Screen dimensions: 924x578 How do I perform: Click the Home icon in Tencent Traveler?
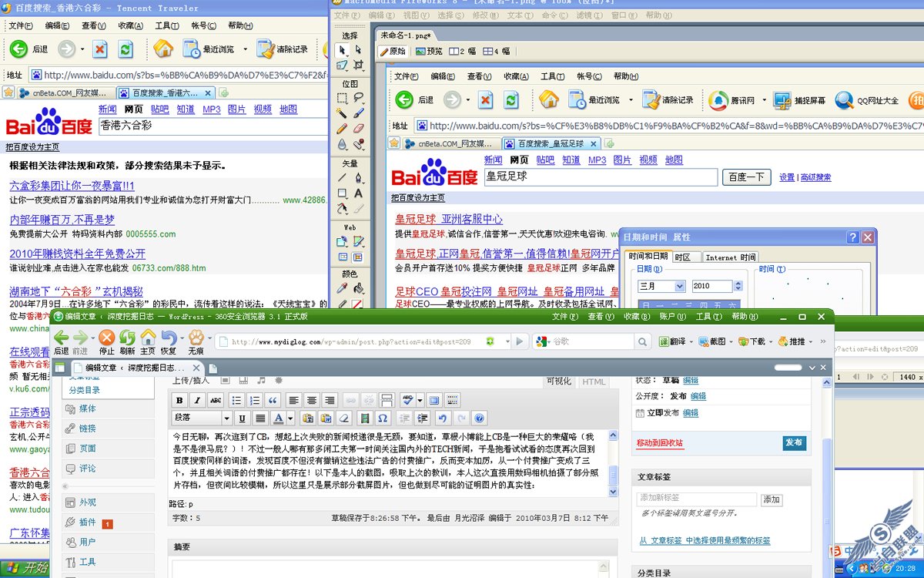point(163,49)
